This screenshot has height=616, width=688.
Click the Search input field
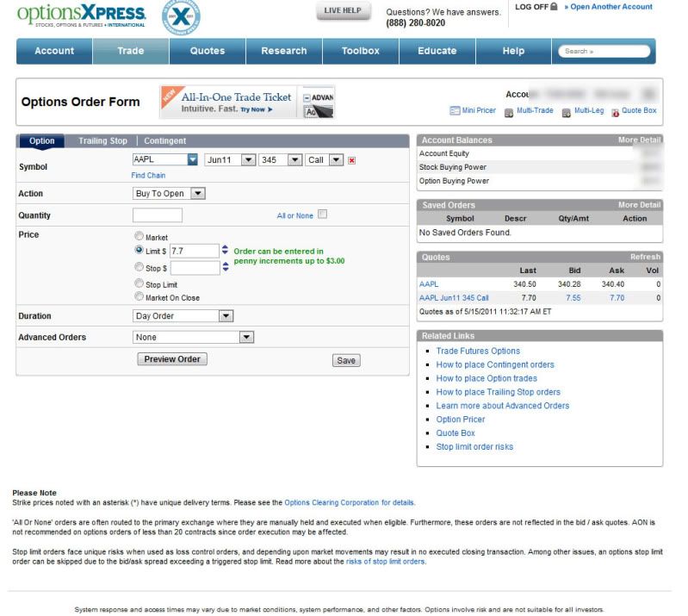coord(604,52)
